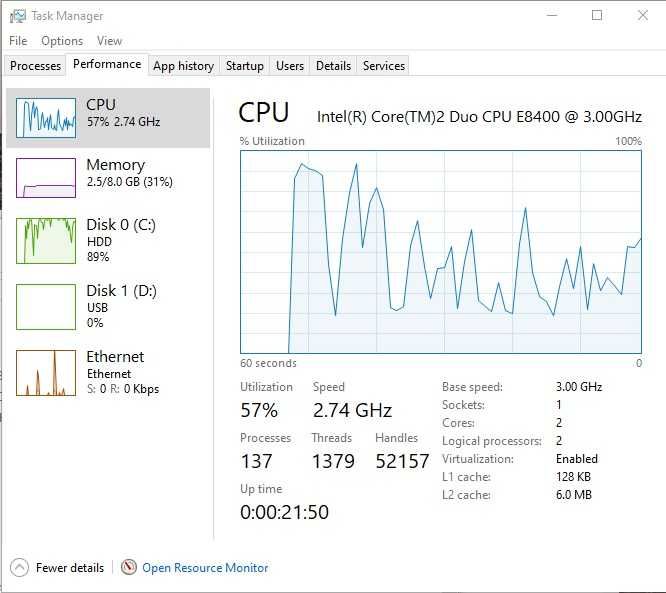Select the Ethernet activity graph
Image resolution: width=666 pixels, height=593 pixels.
pos(46,372)
